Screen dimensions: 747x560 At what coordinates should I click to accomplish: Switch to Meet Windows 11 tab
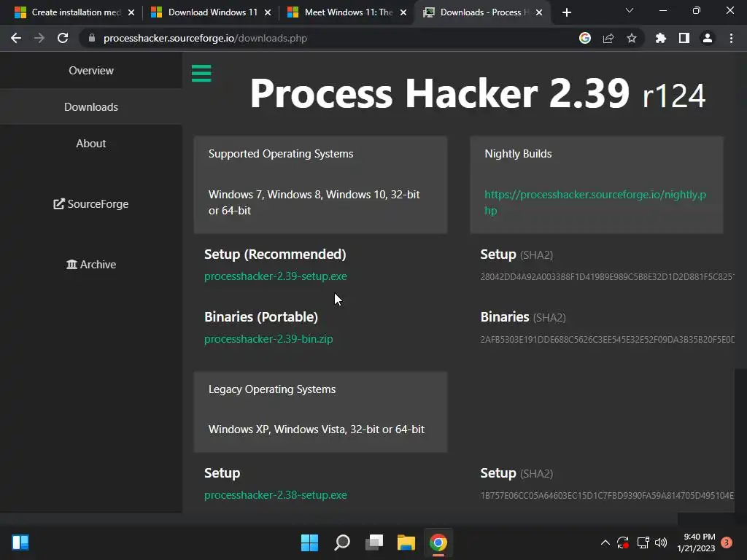[x=347, y=12]
